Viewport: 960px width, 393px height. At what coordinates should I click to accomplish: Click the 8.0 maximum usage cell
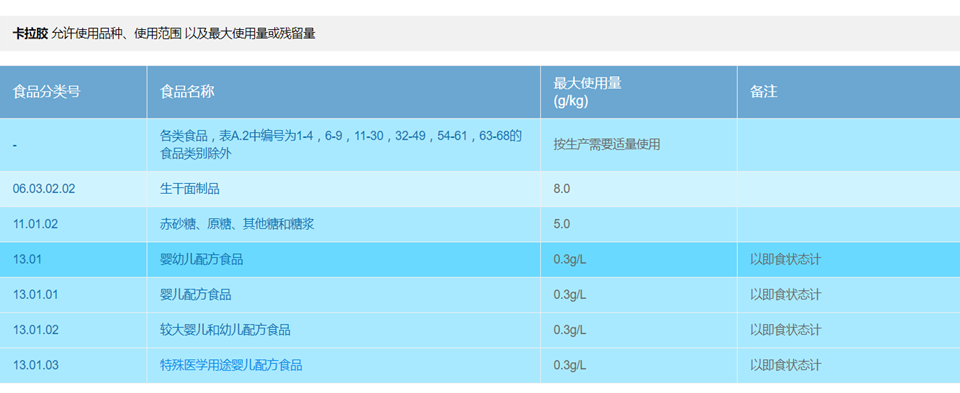pos(561,189)
